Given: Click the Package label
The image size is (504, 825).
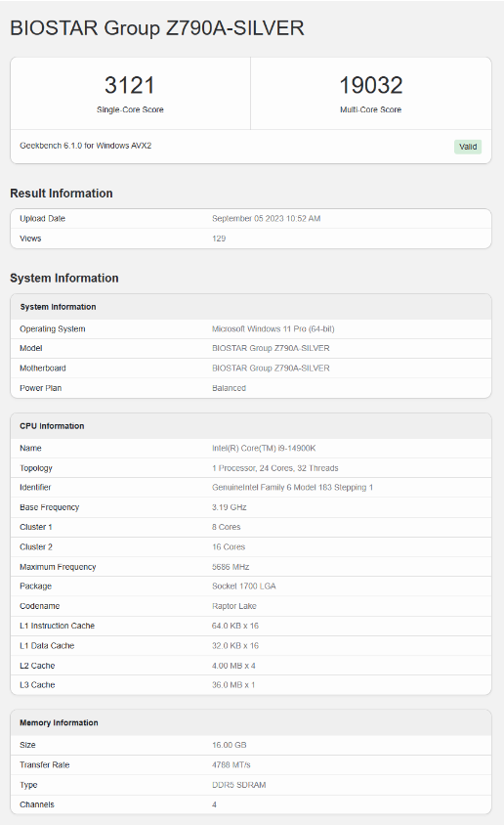Looking at the screenshot, I should click(x=36, y=586).
